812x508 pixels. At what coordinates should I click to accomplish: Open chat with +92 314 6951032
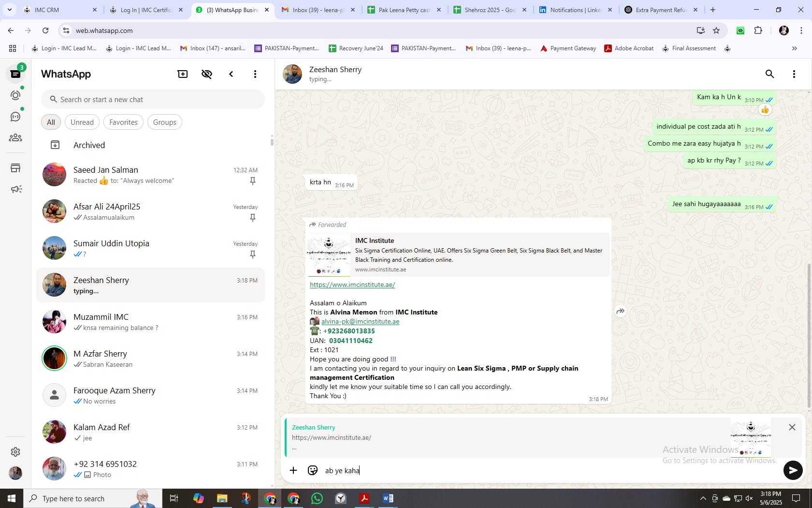[x=151, y=469]
